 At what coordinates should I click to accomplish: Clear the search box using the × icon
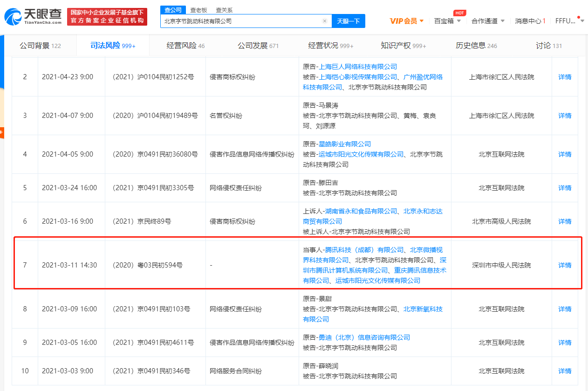325,21
